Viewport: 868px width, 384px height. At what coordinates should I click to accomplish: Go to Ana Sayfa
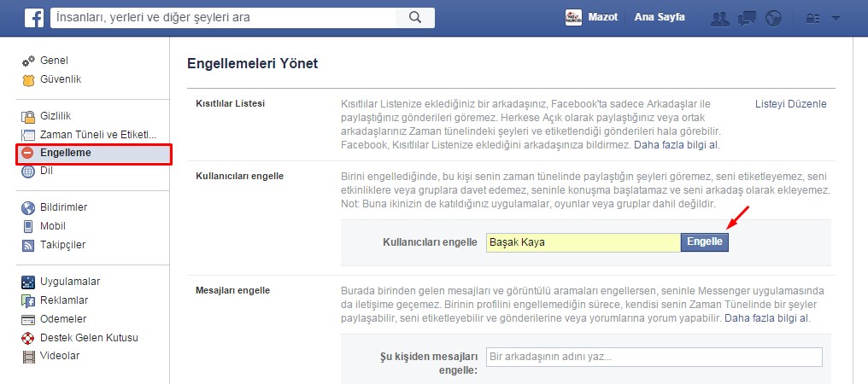click(x=659, y=17)
